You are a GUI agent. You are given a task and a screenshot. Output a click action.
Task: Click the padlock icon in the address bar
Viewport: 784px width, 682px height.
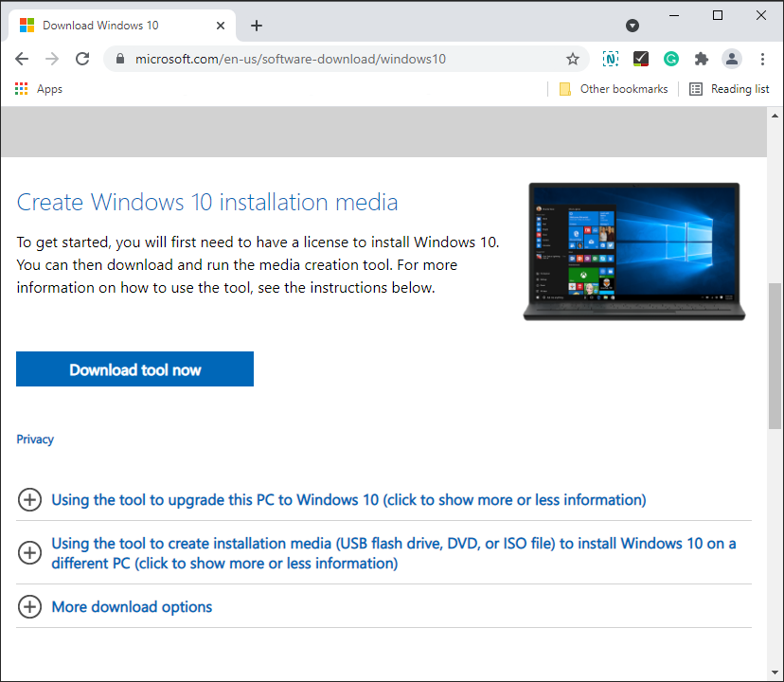[119, 59]
